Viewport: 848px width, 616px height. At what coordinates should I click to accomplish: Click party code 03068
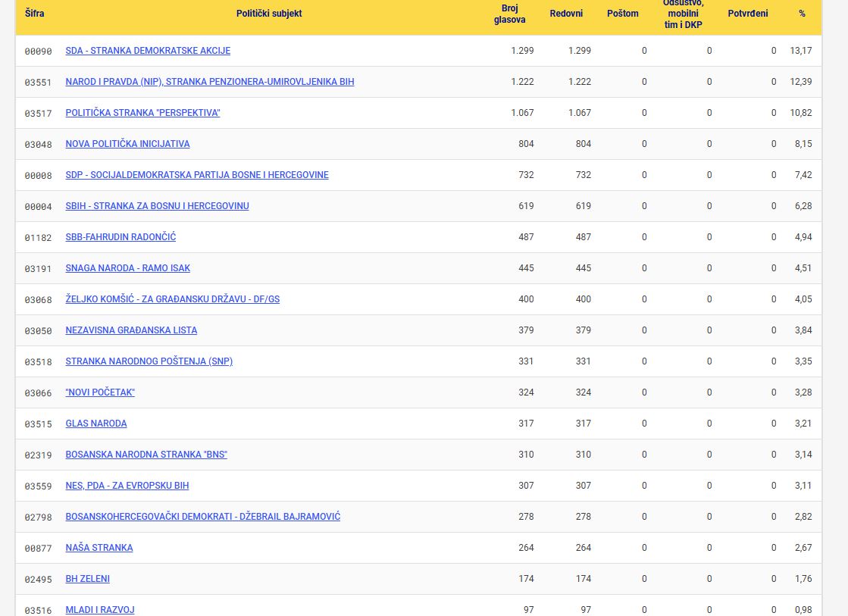click(39, 299)
